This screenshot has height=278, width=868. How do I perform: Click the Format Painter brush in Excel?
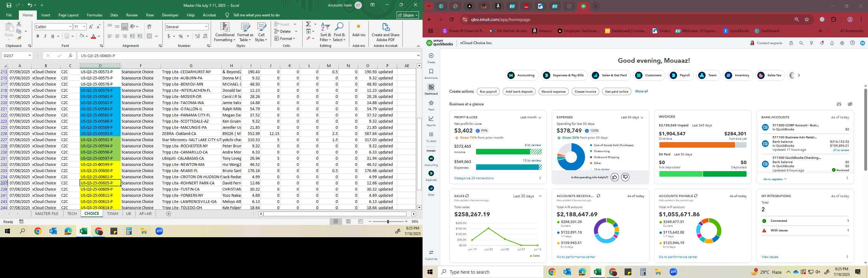19,38
